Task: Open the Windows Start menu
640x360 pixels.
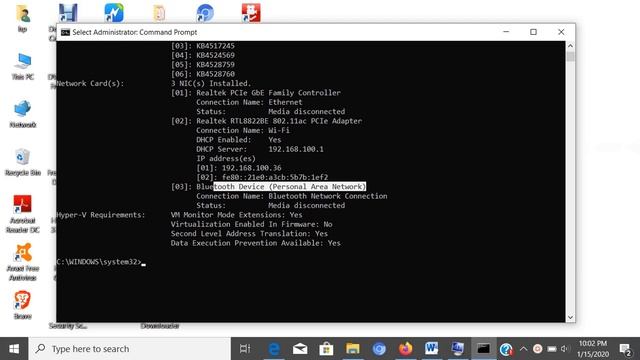Action: [14, 349]
